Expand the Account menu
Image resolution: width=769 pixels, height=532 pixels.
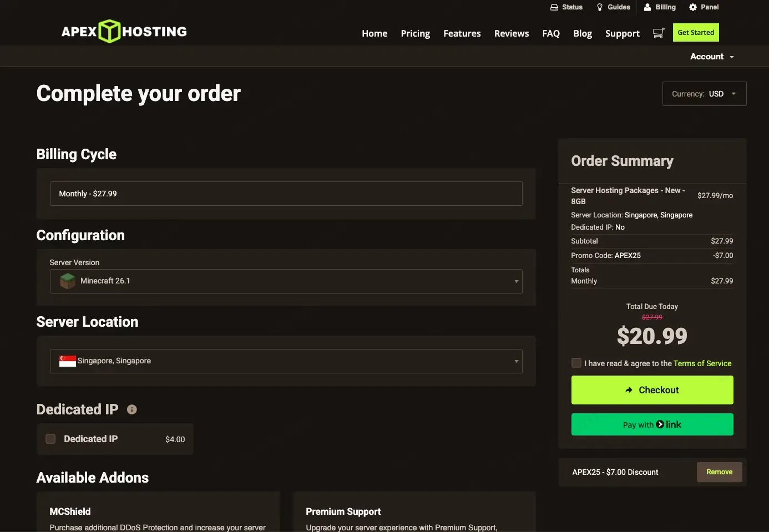712,57
